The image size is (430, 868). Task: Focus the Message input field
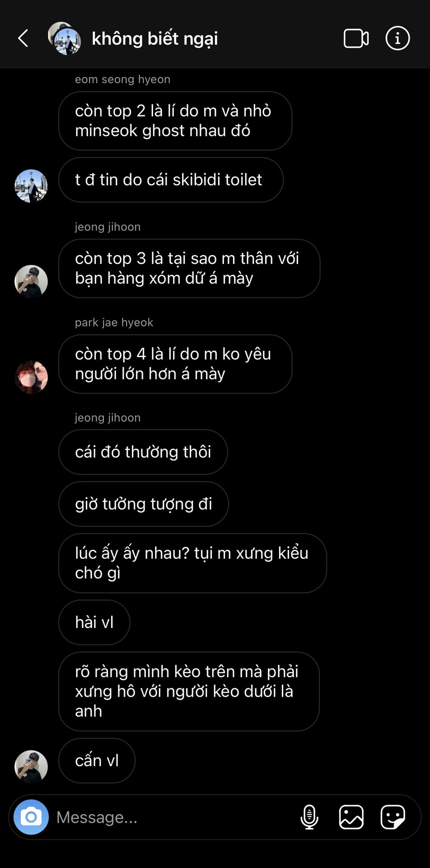pyautogui.click(x=174, y=817)
